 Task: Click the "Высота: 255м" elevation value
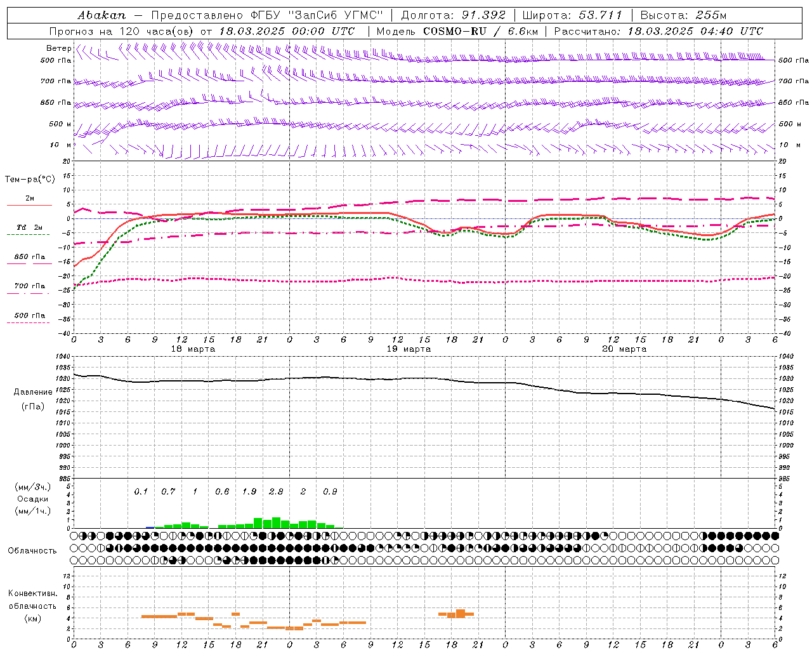[683, 15]
